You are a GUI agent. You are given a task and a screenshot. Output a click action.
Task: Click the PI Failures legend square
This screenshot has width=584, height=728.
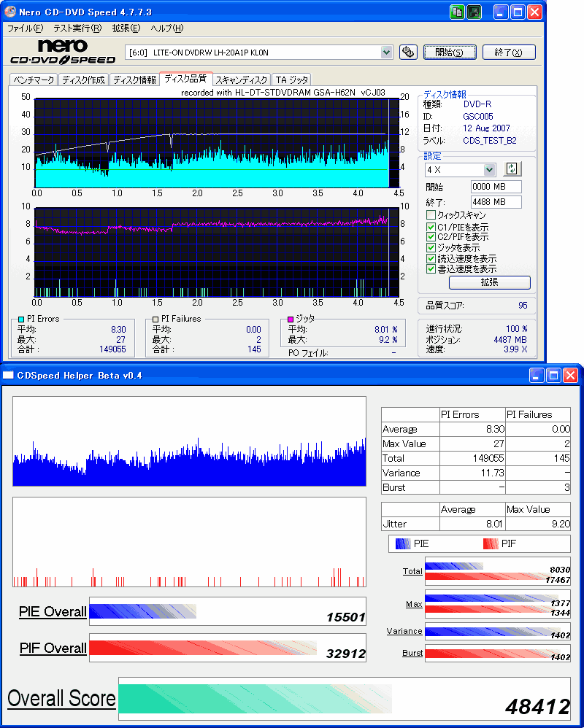pos(155,320)
